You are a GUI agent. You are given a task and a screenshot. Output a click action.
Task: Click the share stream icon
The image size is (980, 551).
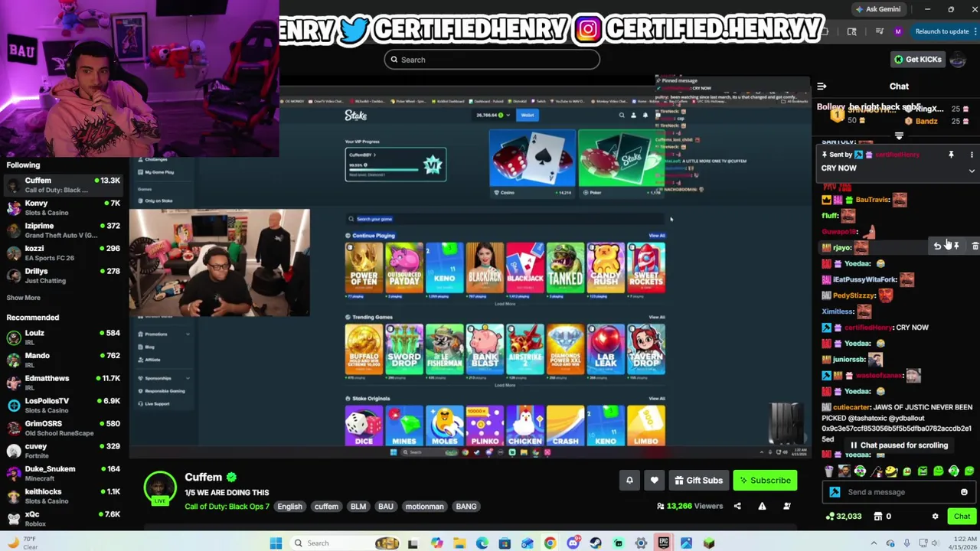(737, 506)
